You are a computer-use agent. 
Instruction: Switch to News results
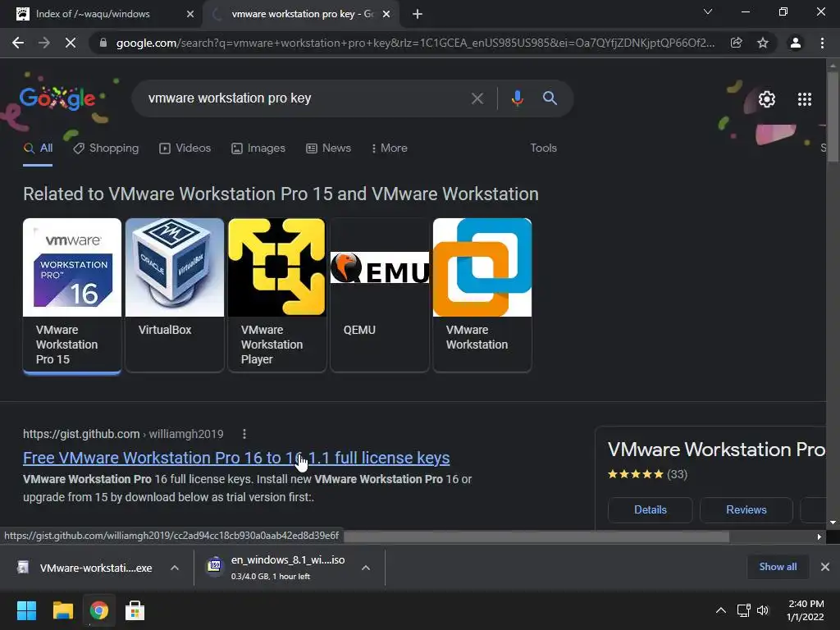pyautogui.click(x=328, y=148)
